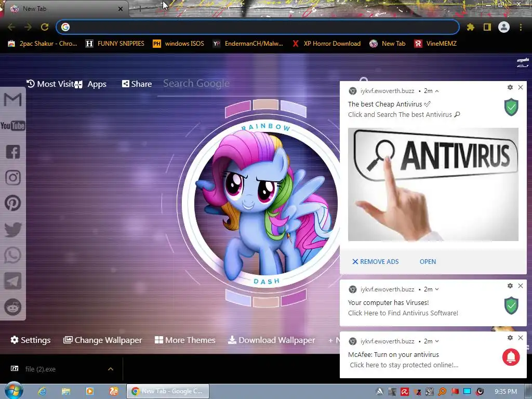Go forward in browser history
This screenshot has width=532, height=399.
pyautogui.click(x=28, y=27)
